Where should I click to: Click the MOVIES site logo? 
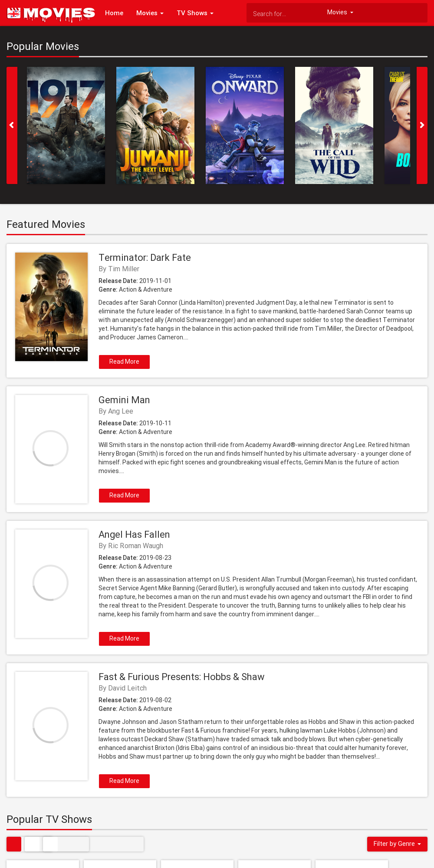51,14
